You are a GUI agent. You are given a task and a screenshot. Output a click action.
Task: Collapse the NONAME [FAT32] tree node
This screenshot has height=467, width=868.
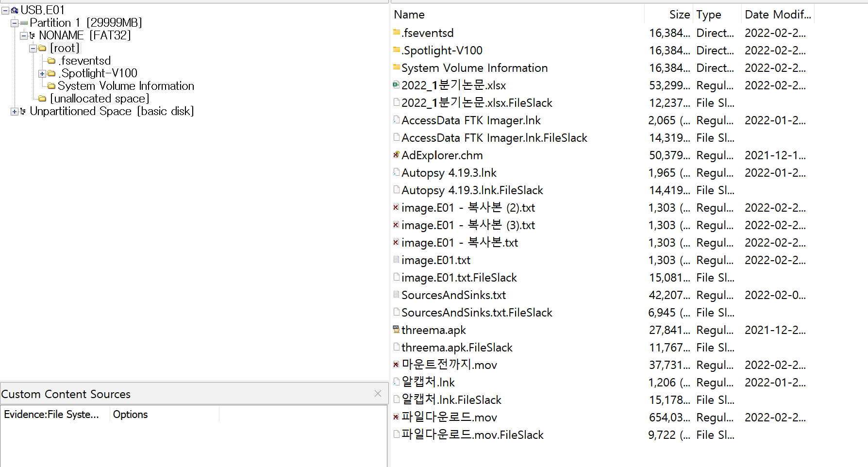[x=24, y=35]
